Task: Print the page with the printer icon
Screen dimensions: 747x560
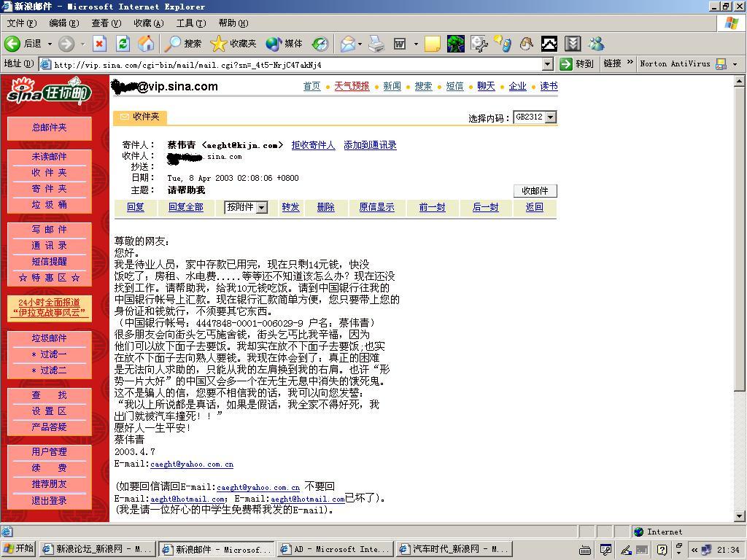Action: (x=376, y=44)
